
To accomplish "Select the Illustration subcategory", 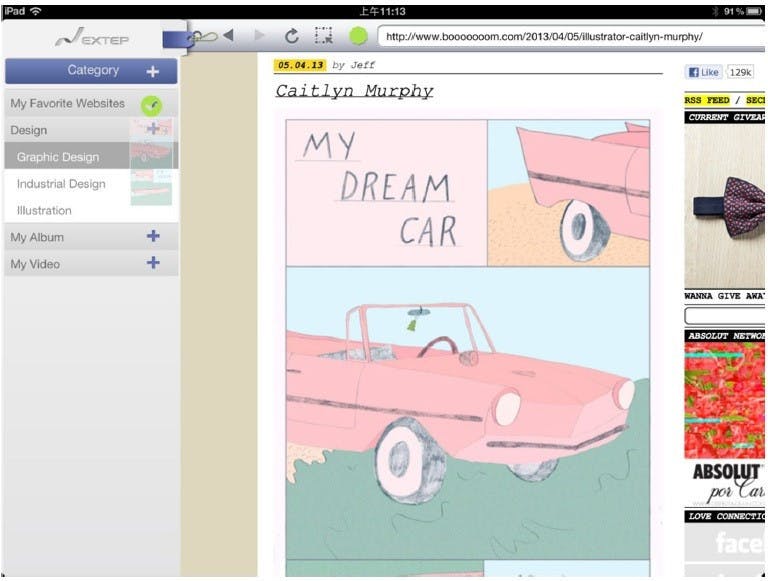I will click(x=91, y=211).
